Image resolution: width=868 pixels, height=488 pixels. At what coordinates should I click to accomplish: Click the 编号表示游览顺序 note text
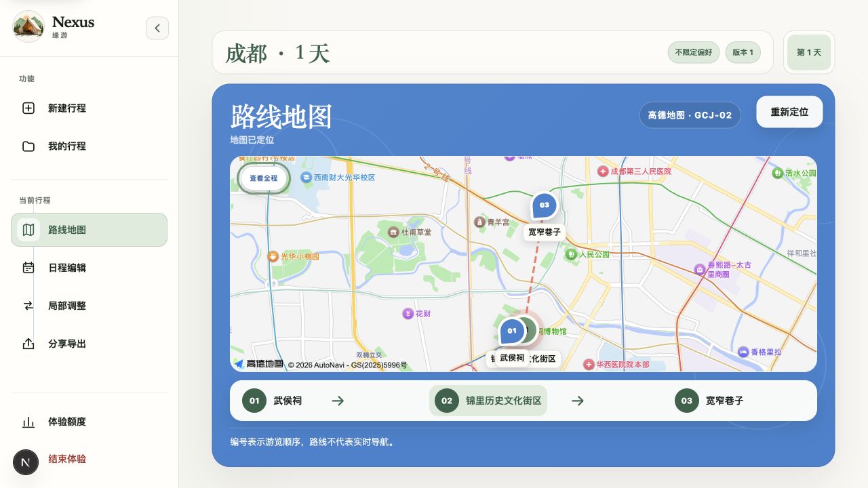(313, 442)
